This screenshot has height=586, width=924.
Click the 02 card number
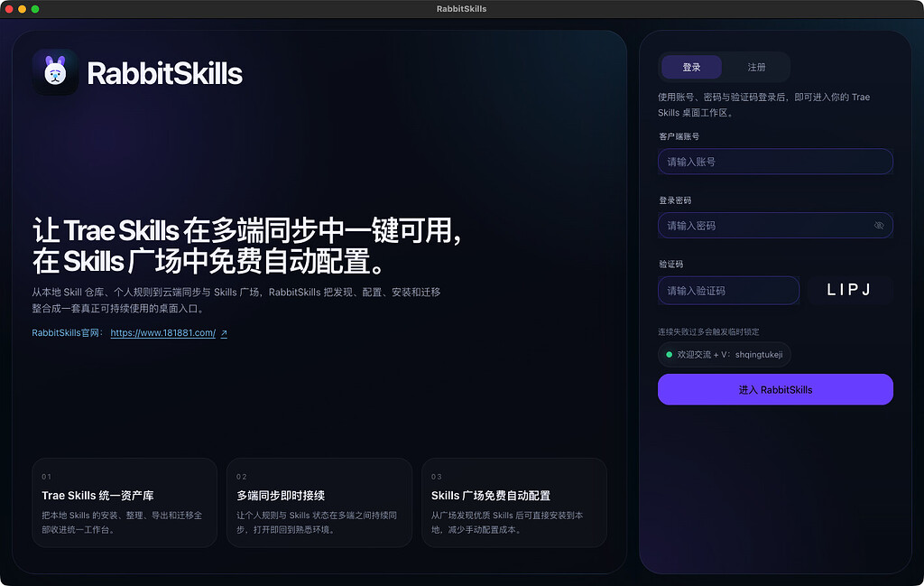(x=242, y=477)
